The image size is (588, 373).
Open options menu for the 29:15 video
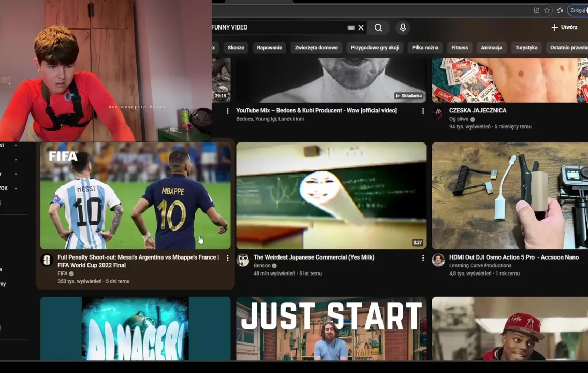[227, 111]
